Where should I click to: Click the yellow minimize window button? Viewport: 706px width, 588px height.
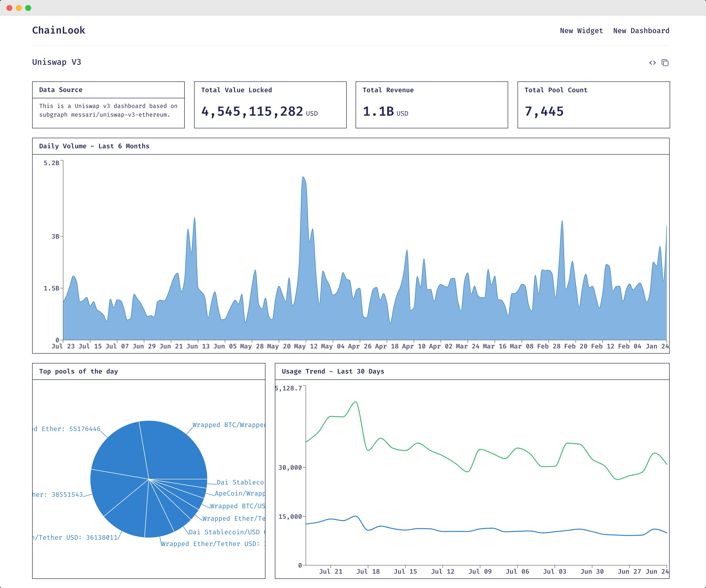(19, 8)
